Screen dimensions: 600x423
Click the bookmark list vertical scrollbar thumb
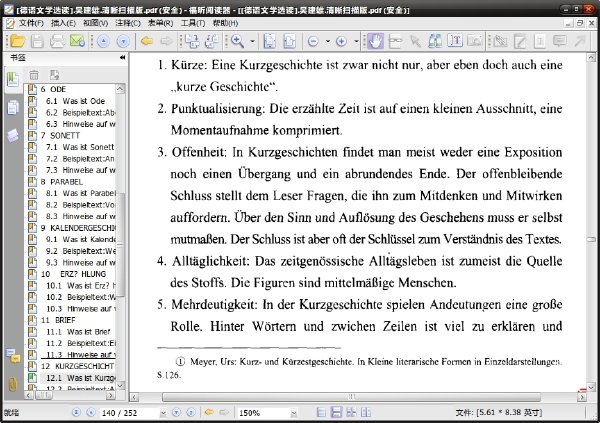121,244
